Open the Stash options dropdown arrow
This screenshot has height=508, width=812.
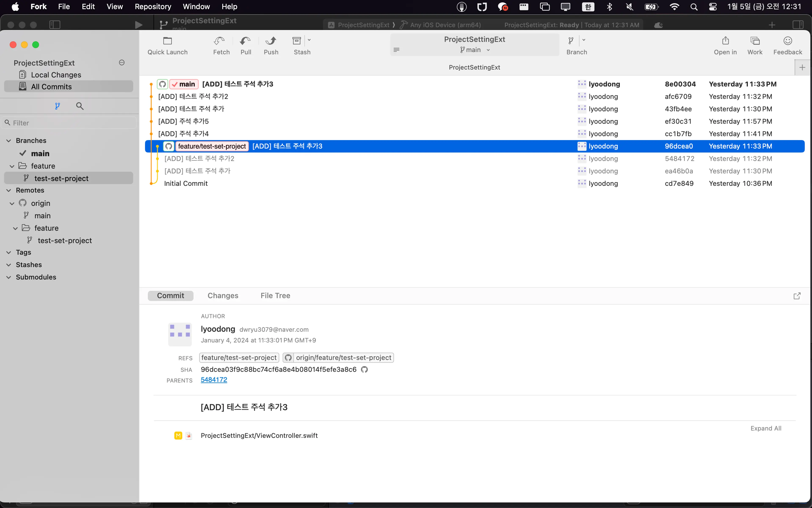(309, 40)
